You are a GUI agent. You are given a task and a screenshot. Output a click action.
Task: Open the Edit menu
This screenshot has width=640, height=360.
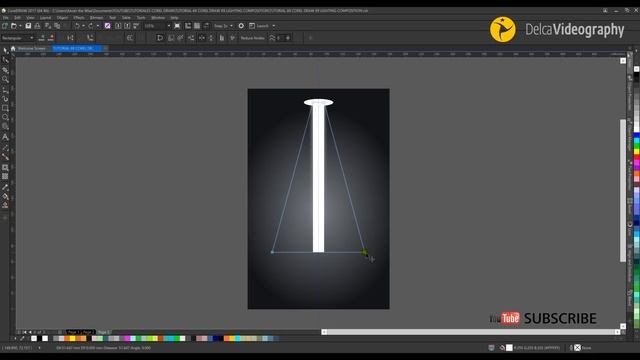click(17, 18)
